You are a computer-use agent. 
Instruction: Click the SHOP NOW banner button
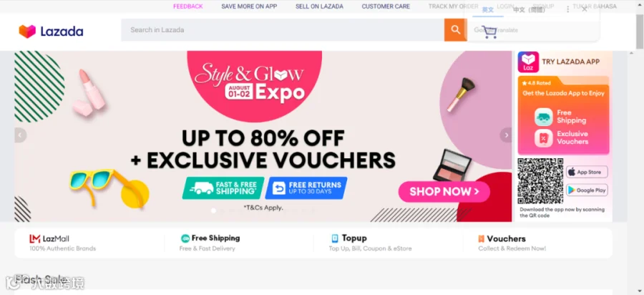tap(444, 191)
